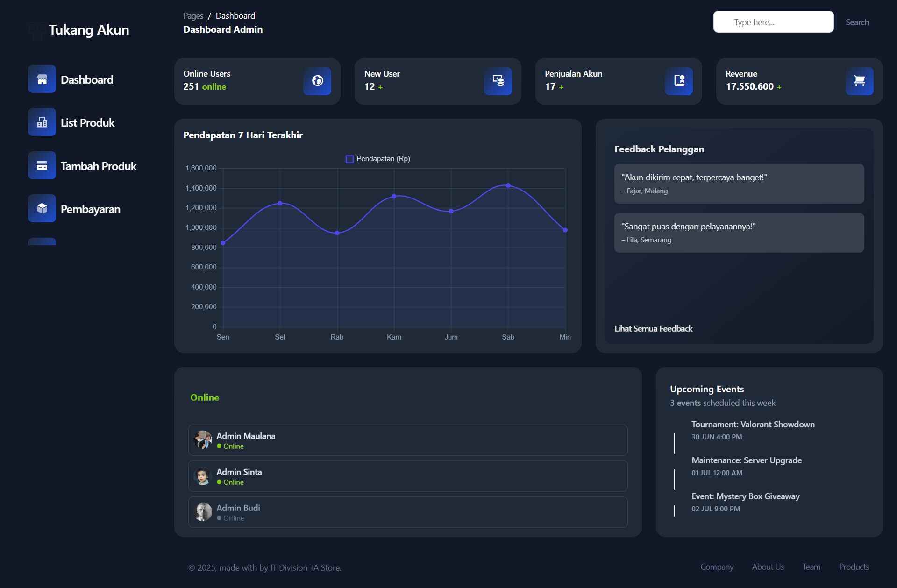Click the globe icon on Online Users card
Screen dimensions: 897x588
tap(317, 81)
